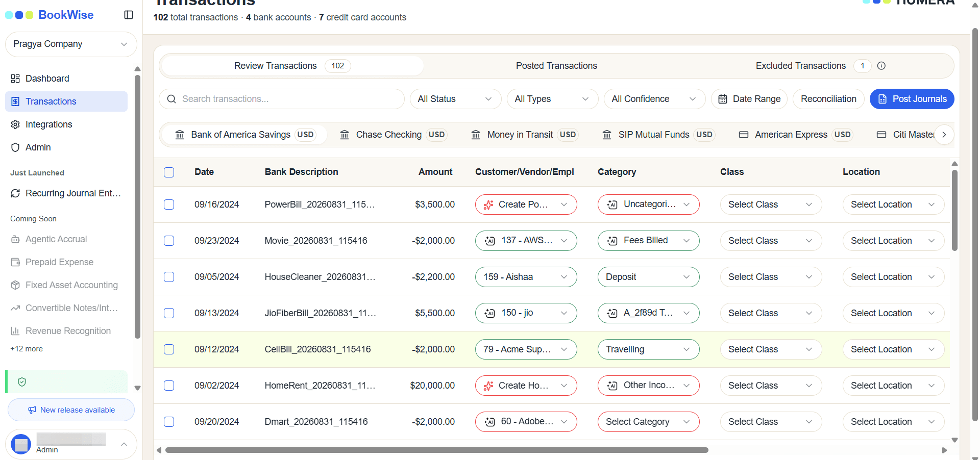Switch to Review Transactions tab
This screenshot has width=980, height=460.
(x=292, y=66)
